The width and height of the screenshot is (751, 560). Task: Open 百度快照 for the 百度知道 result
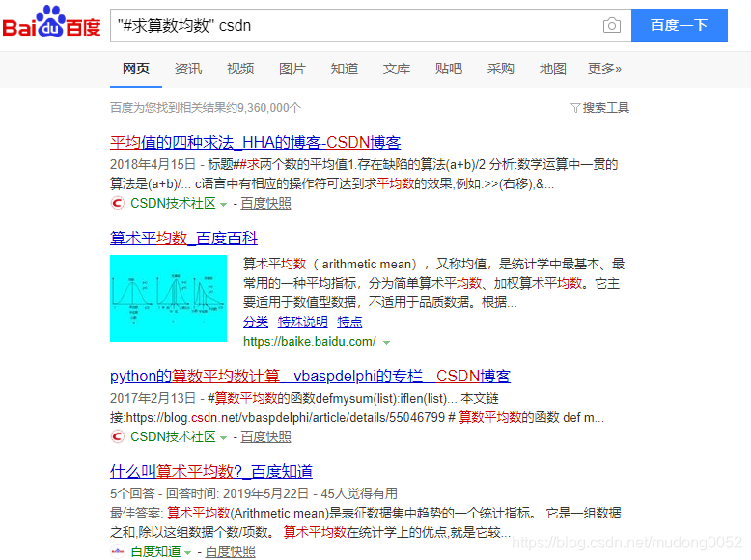pyautogui.click(x=231, y=552)
